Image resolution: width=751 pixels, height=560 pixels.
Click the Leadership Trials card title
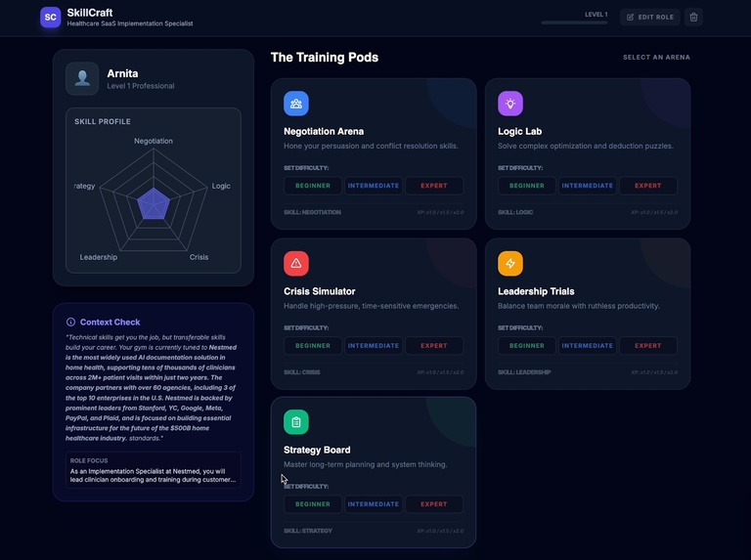point(536,291)
